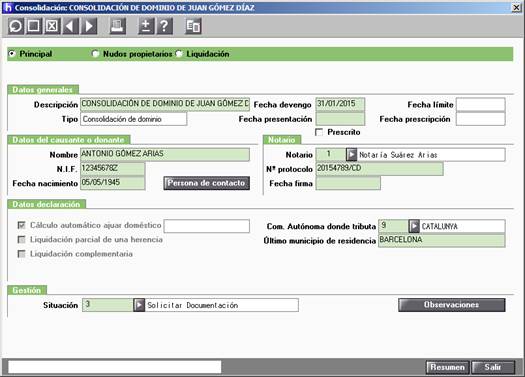The width and height of the screenshot is (525, 377).
Task: Click the CATALUNYA text
Action: pyautogui.click(x=440, y=227)
